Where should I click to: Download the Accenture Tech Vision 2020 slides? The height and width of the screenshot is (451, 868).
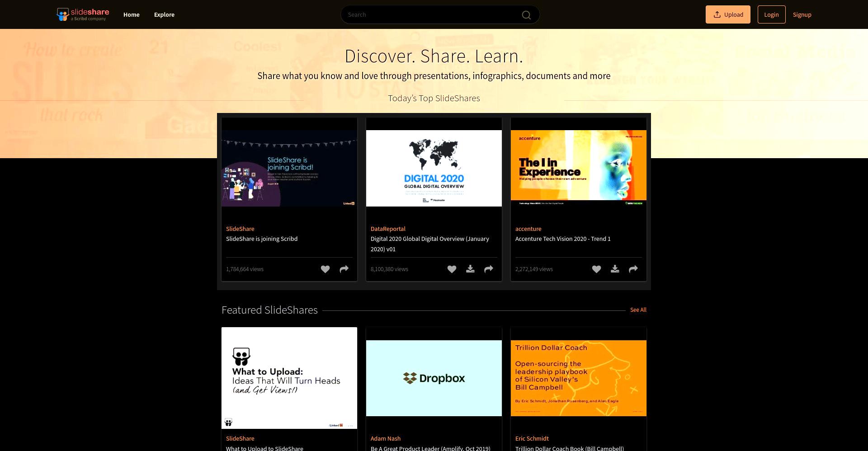click(x=615, y=269)
